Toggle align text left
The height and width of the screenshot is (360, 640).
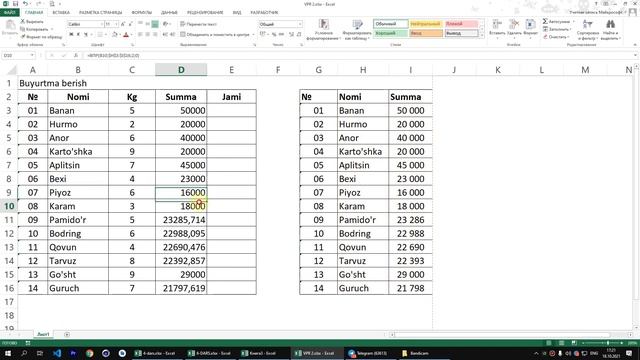(140, 35)
